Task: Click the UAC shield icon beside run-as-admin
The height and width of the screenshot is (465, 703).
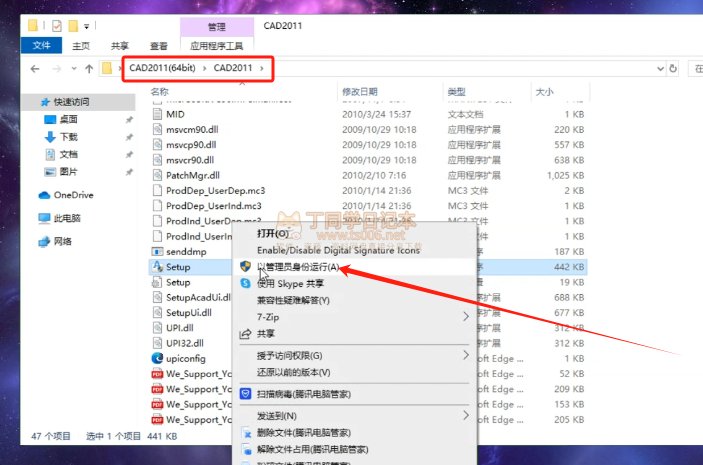Action: (245, 266)
